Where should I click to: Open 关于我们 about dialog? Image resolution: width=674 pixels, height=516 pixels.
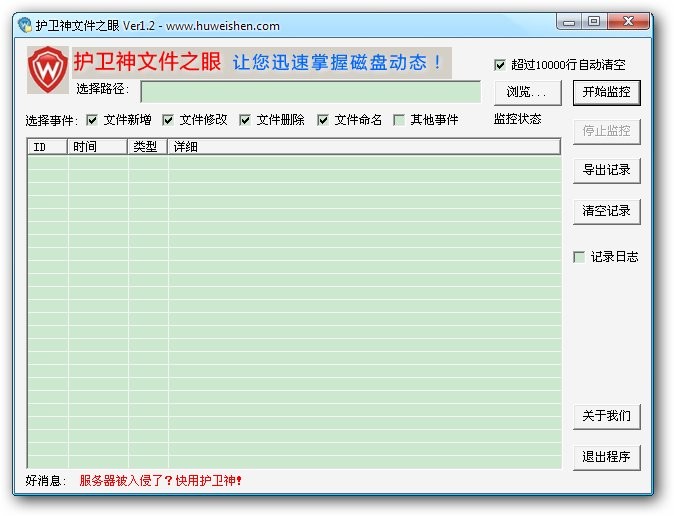click(x=607, y=417)
